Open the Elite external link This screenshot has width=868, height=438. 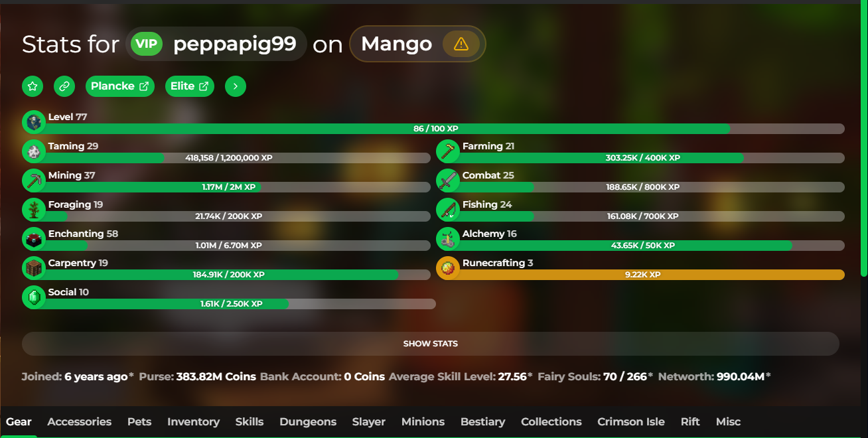[x=190, y=86]
